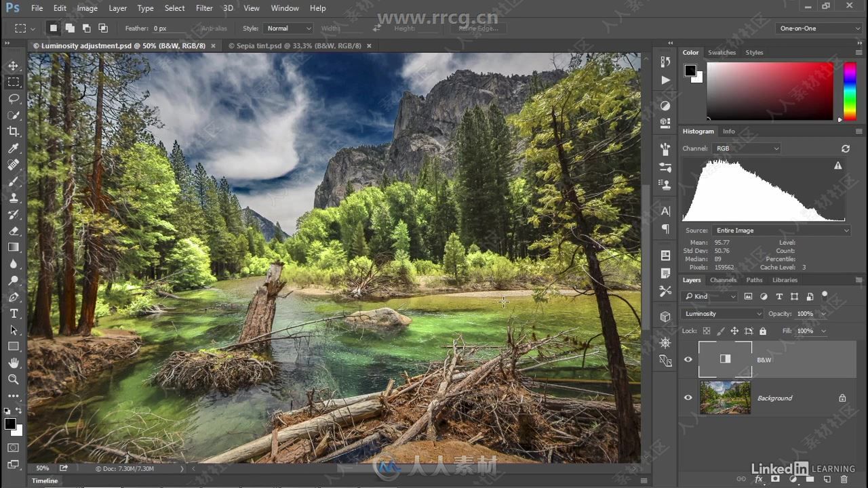Screen dimensions: 868x488
Task: Click inside the color picker field
Action: (770, 91)
